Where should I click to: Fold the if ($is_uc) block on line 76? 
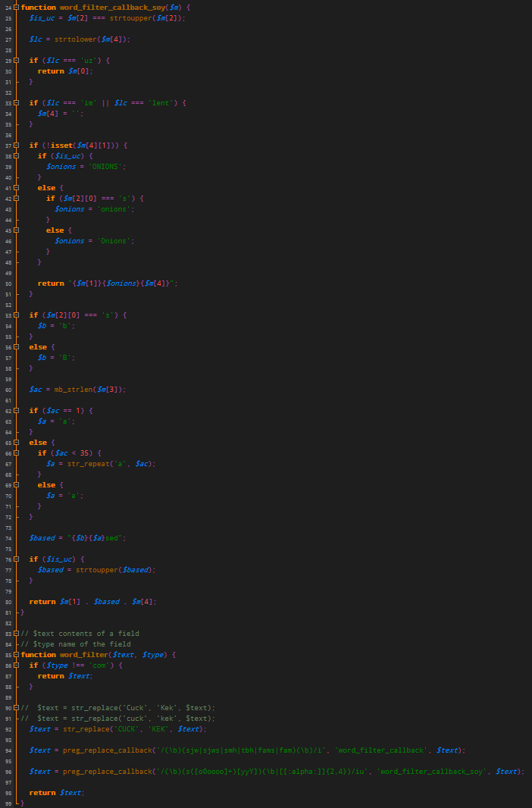coord(17,559)
